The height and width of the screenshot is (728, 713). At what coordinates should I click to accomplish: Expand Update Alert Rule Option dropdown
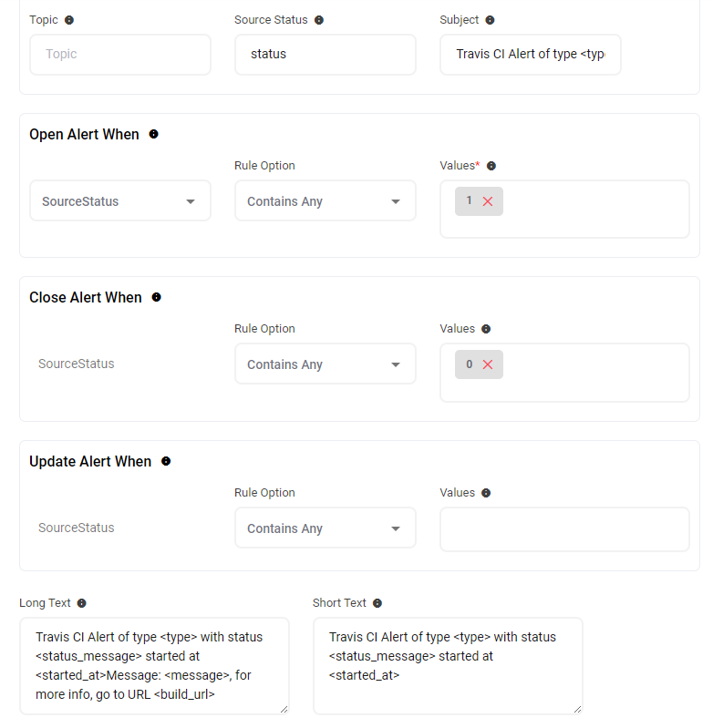click(325, 528)
